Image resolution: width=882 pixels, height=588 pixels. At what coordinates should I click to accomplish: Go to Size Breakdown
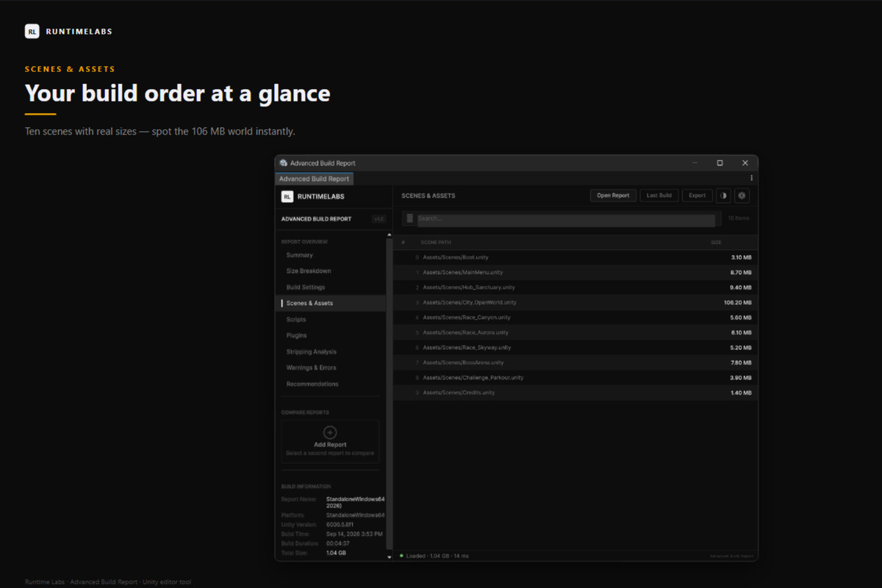pos(331,271)
